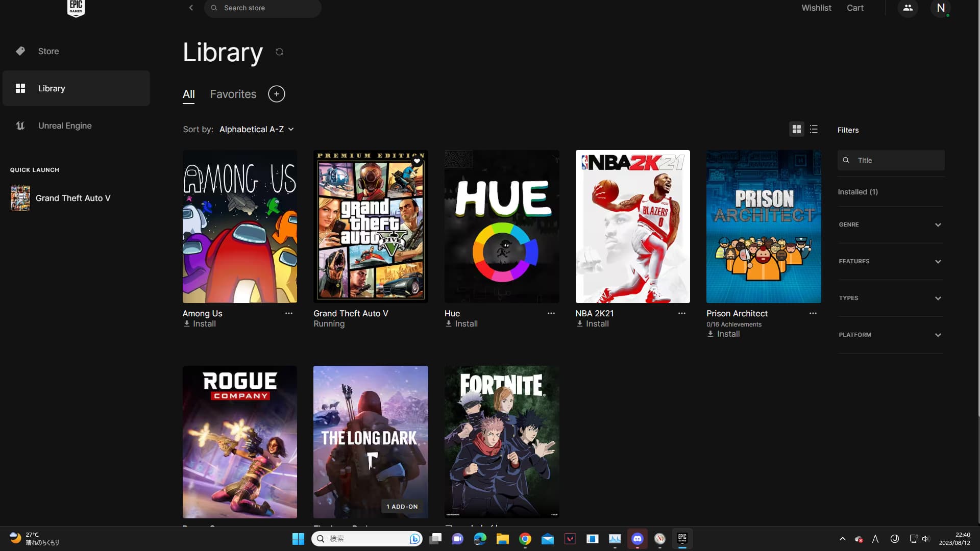980x551 pixels.
Task: Click the refresh library icon
Action: pyautogui.click(x=279, y=52)
